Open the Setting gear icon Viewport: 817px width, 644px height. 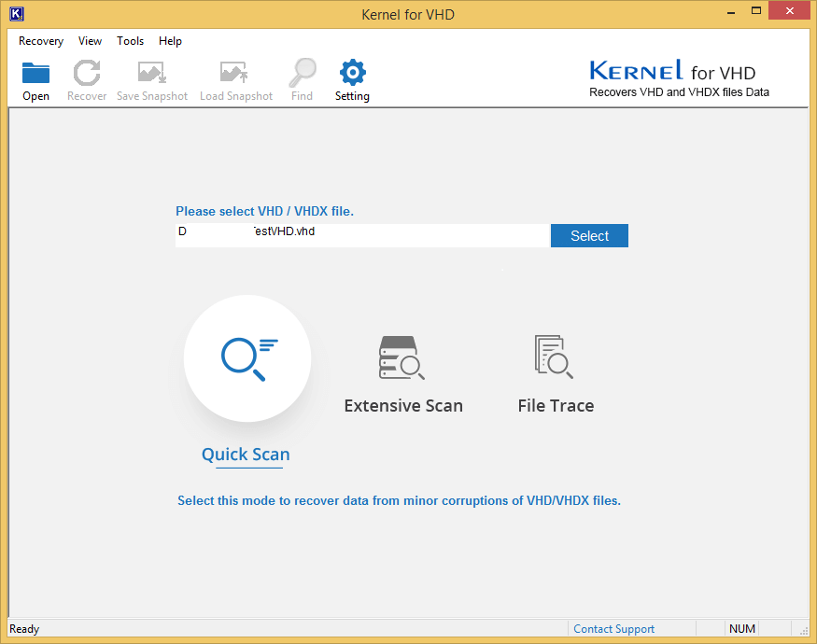[353, 73]
